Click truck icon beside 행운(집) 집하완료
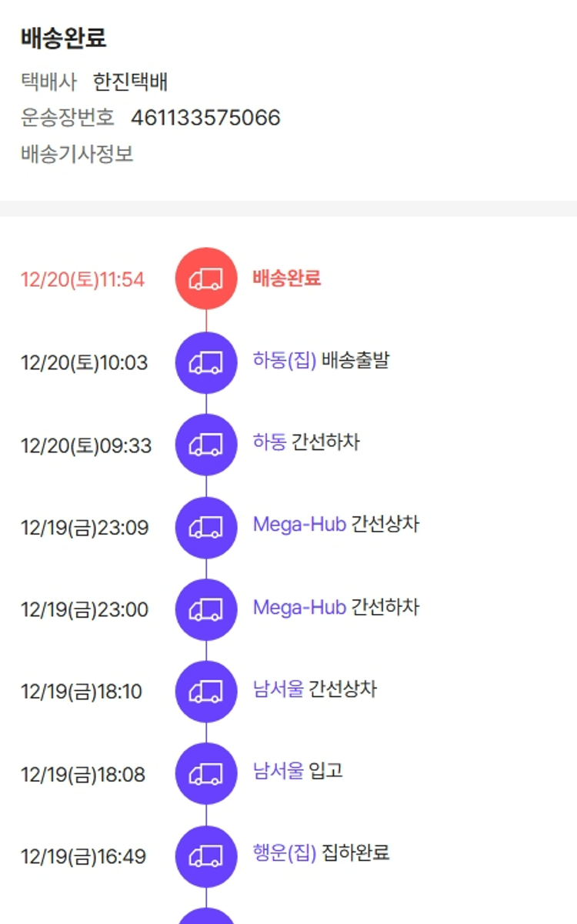The height and width of the screenshot is (924, 577). pos(206,856)
